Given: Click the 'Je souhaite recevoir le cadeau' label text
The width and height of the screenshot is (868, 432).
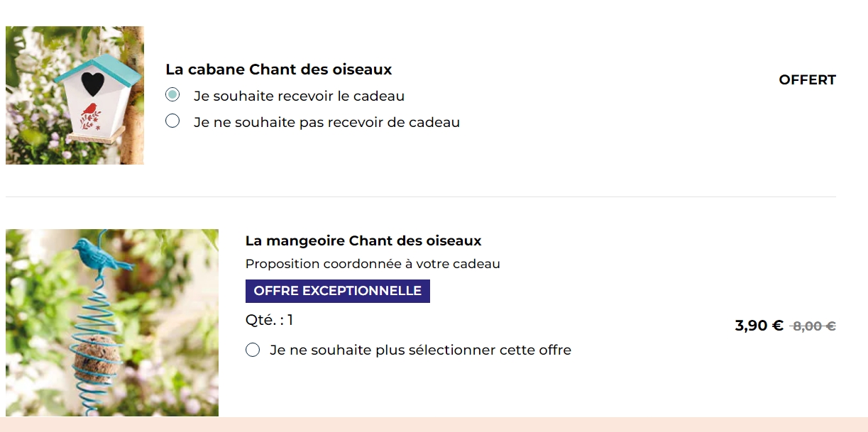Looking at the screenshot, I should point(299,96).
